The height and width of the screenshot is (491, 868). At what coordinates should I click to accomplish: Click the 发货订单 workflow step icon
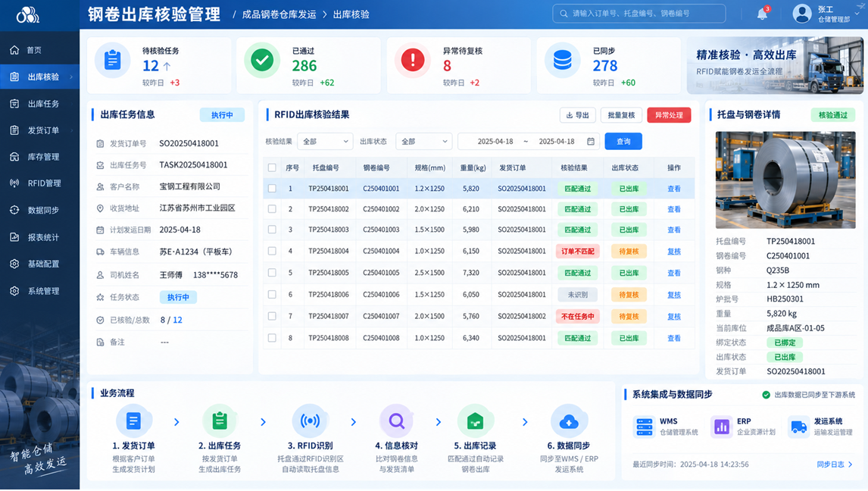tap(133, 421)
